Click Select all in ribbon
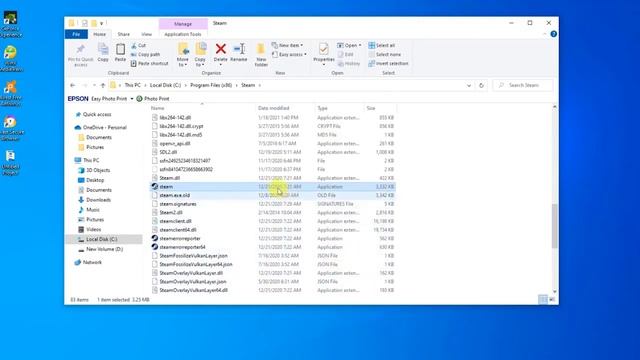 [x=382, y=46]
